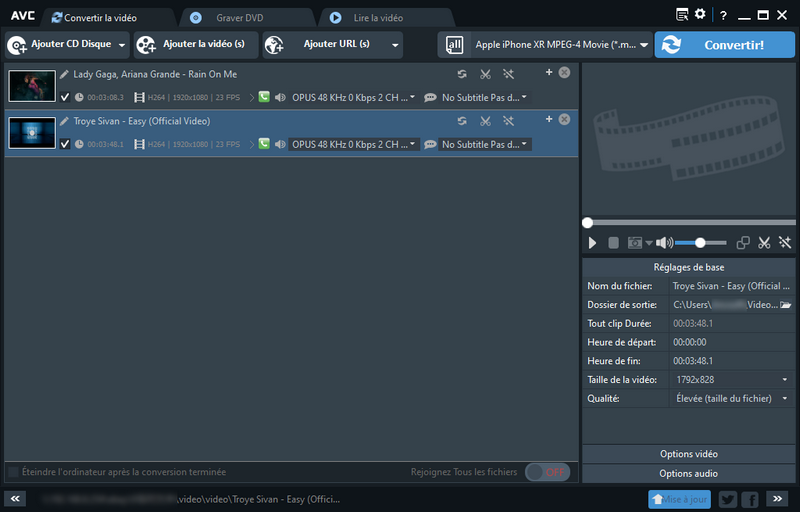Click the preview seek bar handle
Screen dimensions: 800x512
587,222
